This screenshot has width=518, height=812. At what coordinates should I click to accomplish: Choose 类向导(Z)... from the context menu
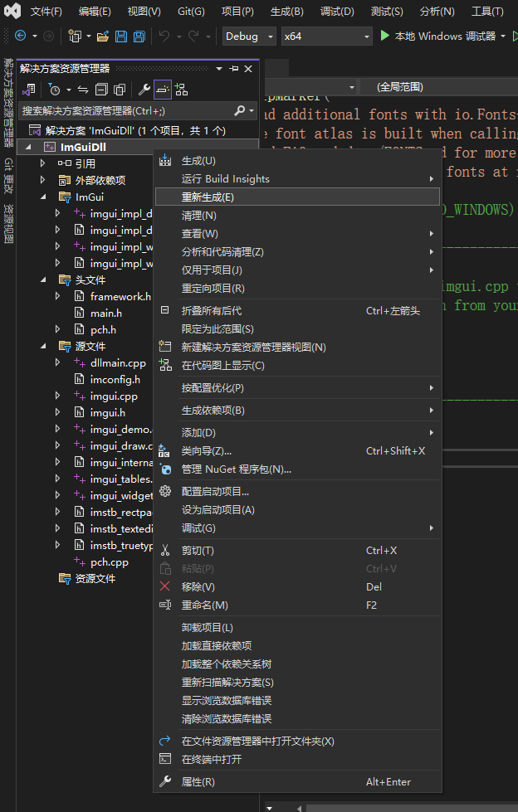point(298,451)
